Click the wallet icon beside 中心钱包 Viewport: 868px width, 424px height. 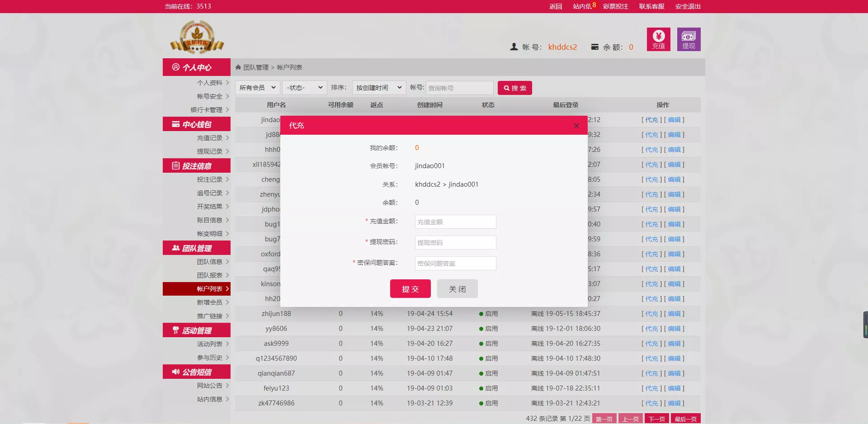tap(176, 124)
